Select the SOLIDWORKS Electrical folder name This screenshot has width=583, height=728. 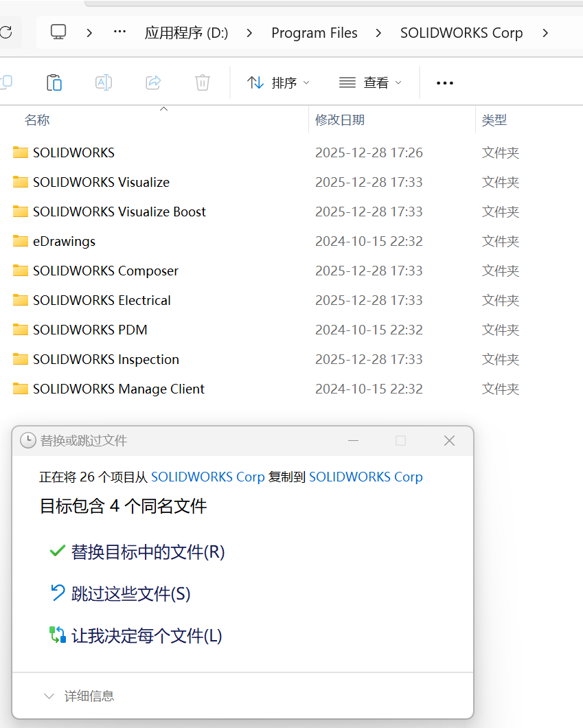[102, 300]
